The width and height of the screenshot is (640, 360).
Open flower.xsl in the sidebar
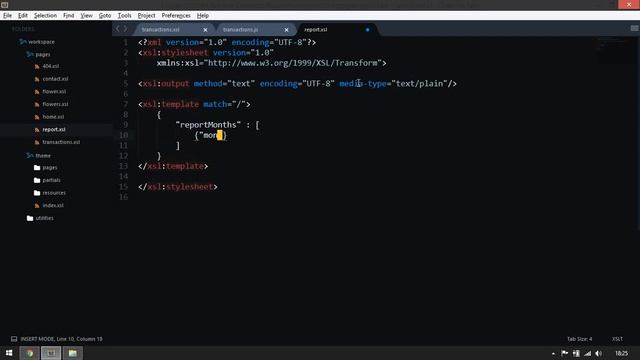[x=54, y=91]
